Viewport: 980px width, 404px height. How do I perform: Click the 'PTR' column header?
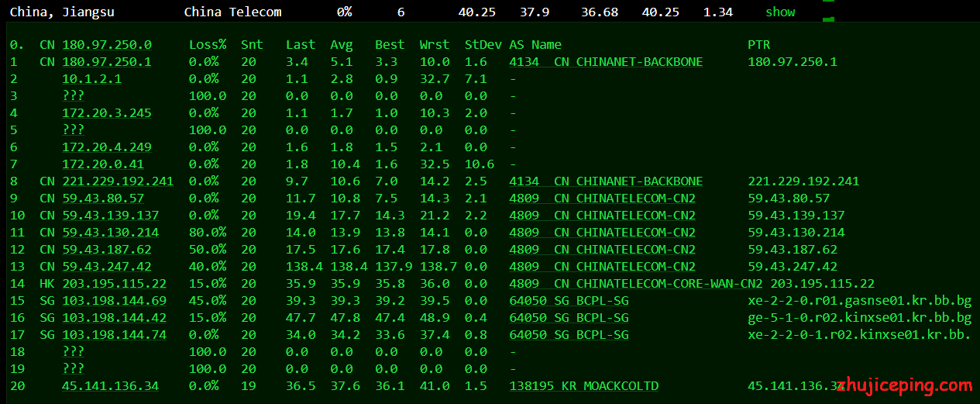(759, 45)
